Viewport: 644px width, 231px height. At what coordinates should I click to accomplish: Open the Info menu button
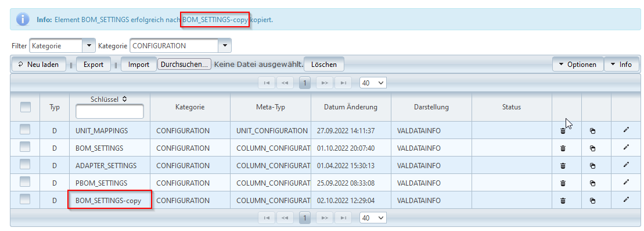621,64
